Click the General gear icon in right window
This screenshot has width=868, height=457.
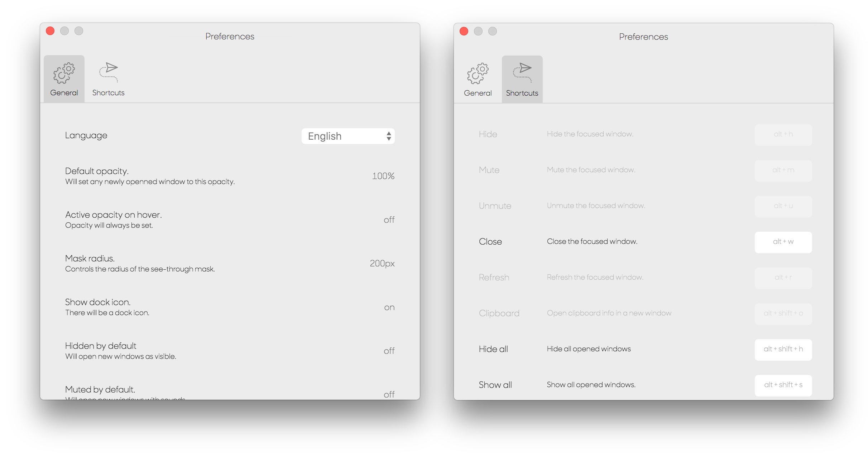coord(478,73)
